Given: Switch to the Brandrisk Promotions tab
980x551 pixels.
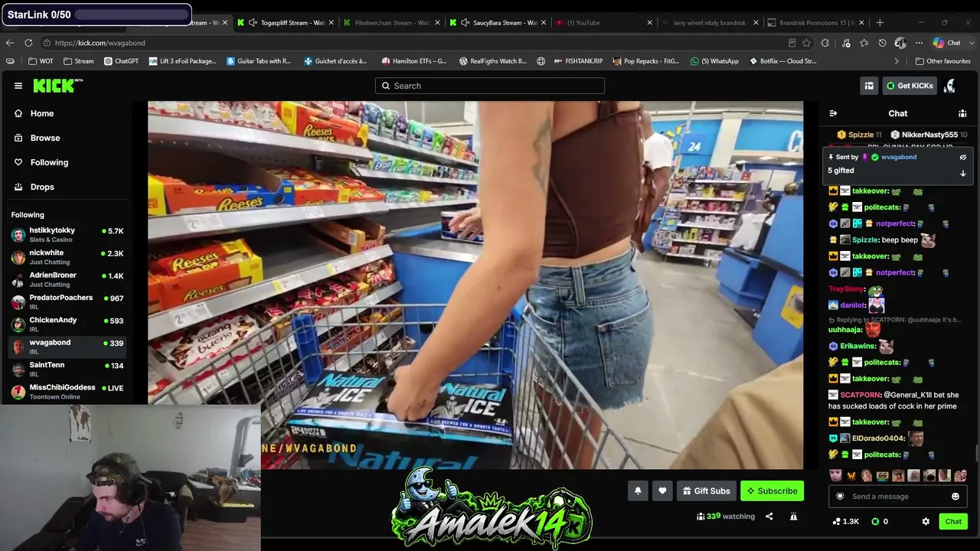Looking at the screenshot, I should pos(817,23).
